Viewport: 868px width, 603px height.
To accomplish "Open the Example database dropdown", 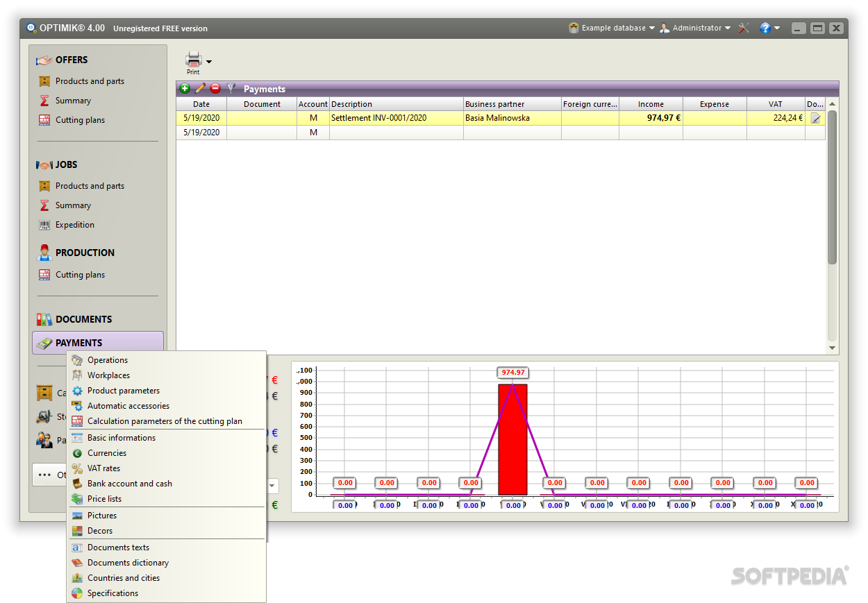I will tap(612, 28).
